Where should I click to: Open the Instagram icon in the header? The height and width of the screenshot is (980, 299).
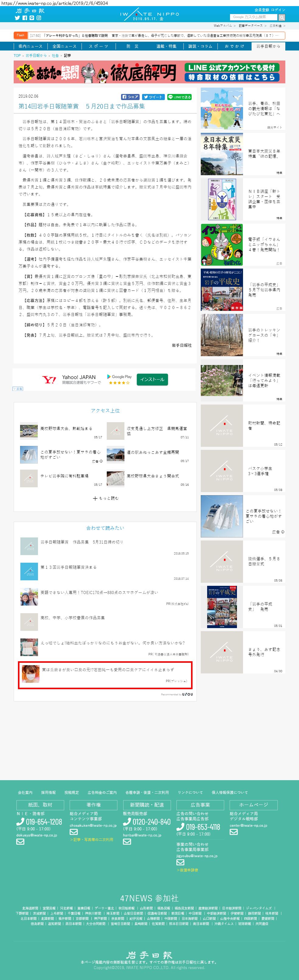point(39,18)
